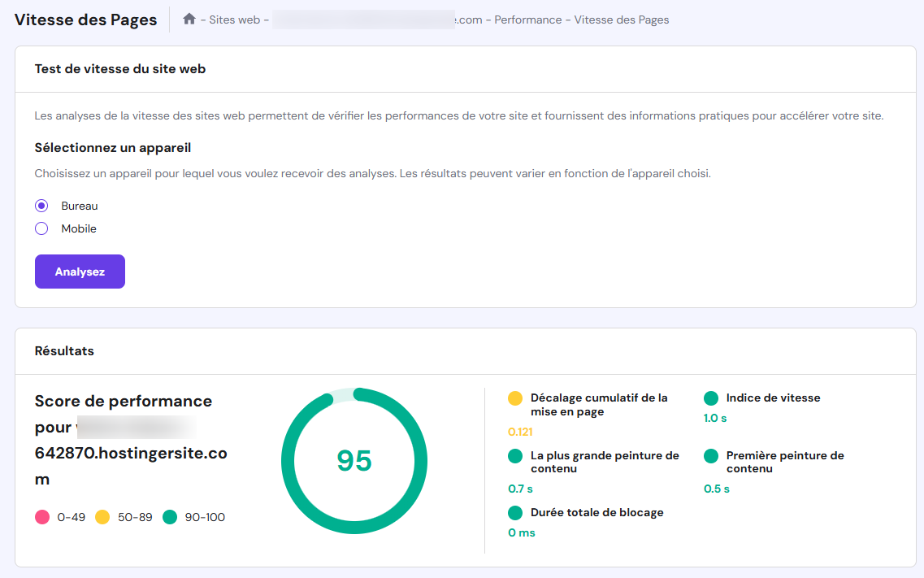
Task: Click the green dot next to Première peinture de contenu
Action: coord(710,456)
